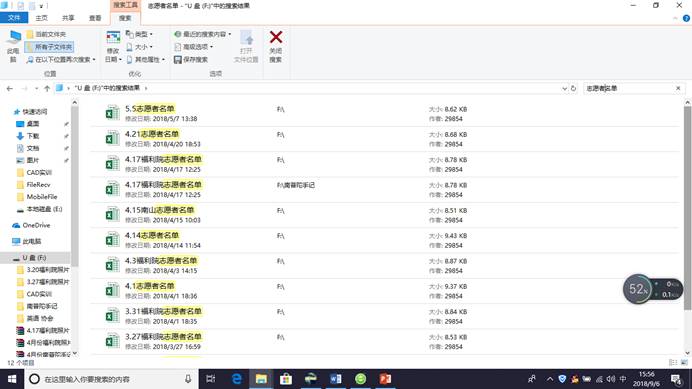Viewport: 692px width, 389px height.
Task: Click the refresh icon in address bar
Action: click(573, 88)
